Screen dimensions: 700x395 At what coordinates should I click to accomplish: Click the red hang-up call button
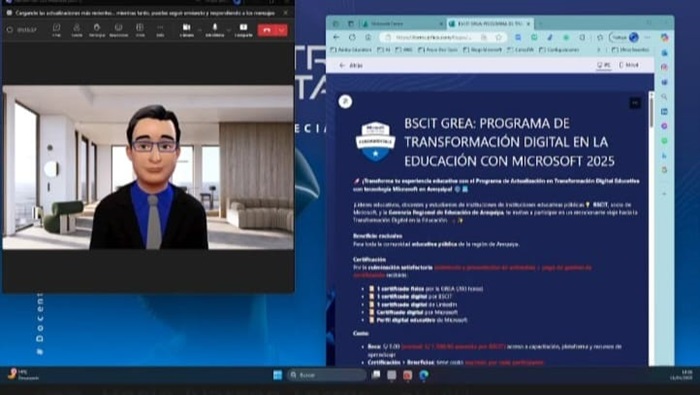267,30
